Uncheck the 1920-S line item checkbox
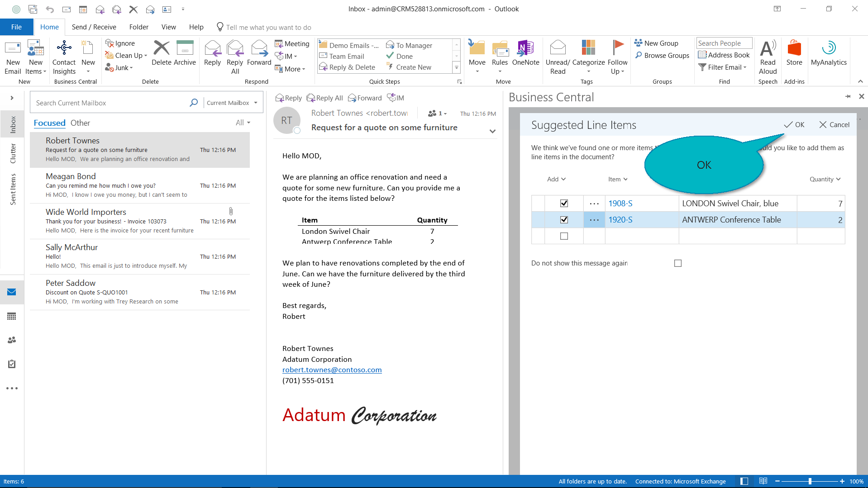 [564, 220]
